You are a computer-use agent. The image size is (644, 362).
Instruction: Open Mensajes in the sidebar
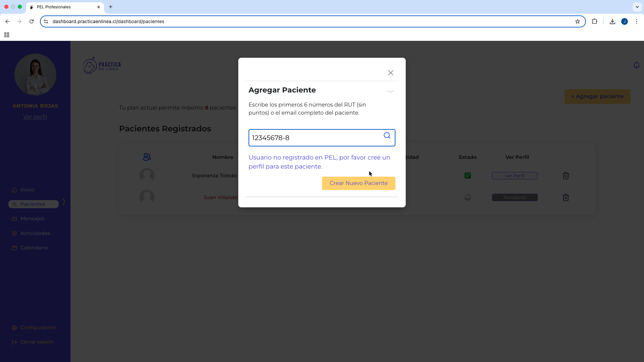tap(32, 219)
